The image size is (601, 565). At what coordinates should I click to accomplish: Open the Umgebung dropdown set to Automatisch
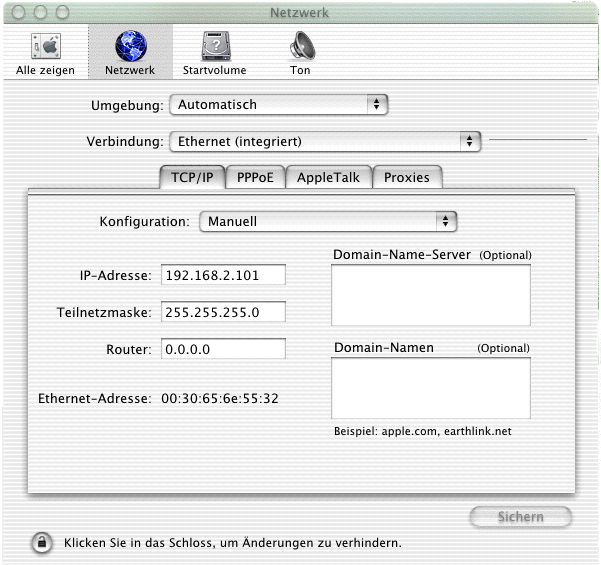tap(279, 104)
